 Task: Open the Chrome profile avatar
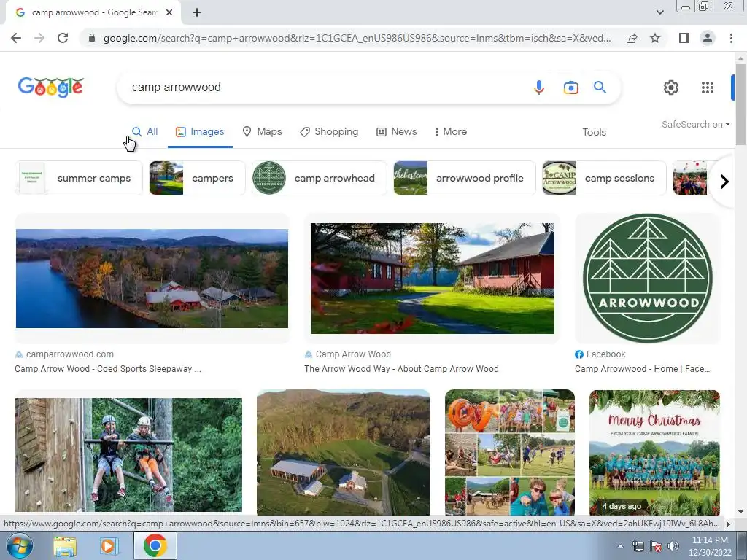click(708, 38)
